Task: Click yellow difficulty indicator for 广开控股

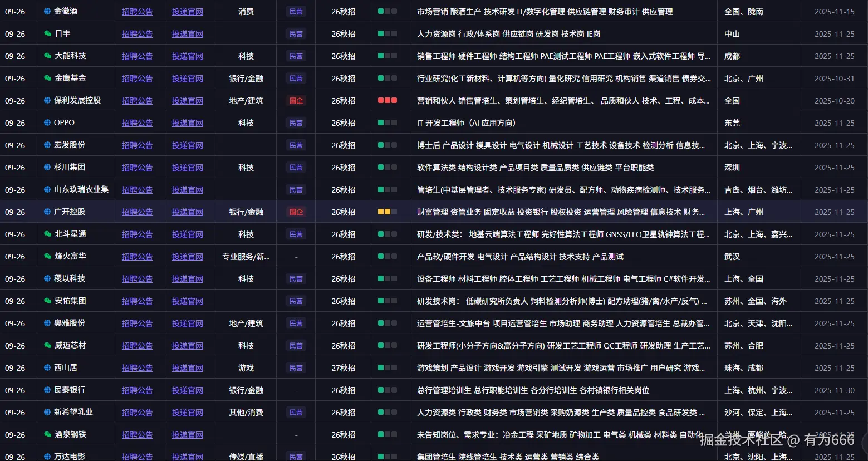Action: click(388, 212)
